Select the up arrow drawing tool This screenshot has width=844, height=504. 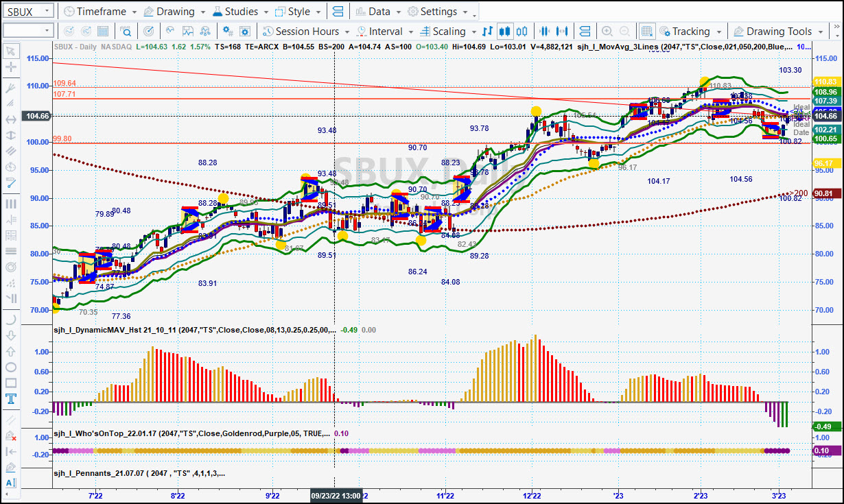(x=11, y=351)
